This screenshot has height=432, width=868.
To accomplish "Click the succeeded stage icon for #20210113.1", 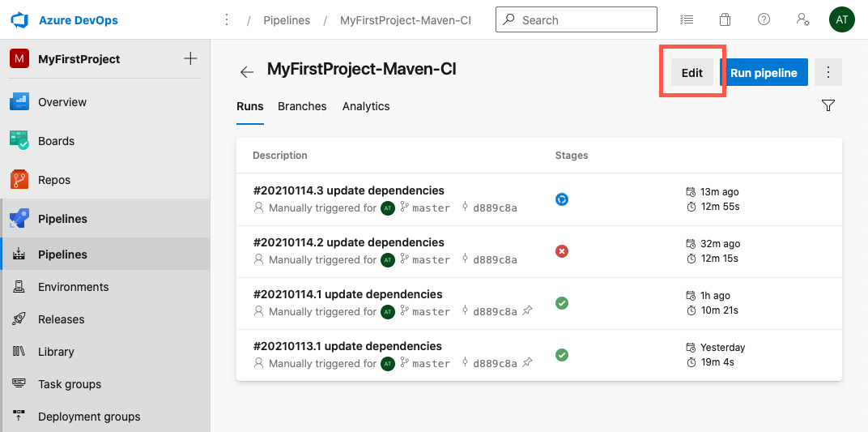I will (x=562, y=354).
